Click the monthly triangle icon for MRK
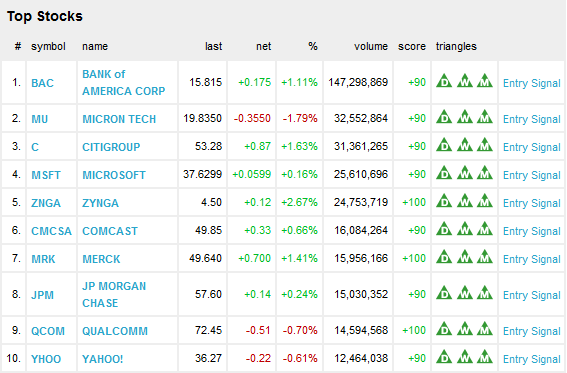Viewport: 567px width, 373px height. coord(485,257)
